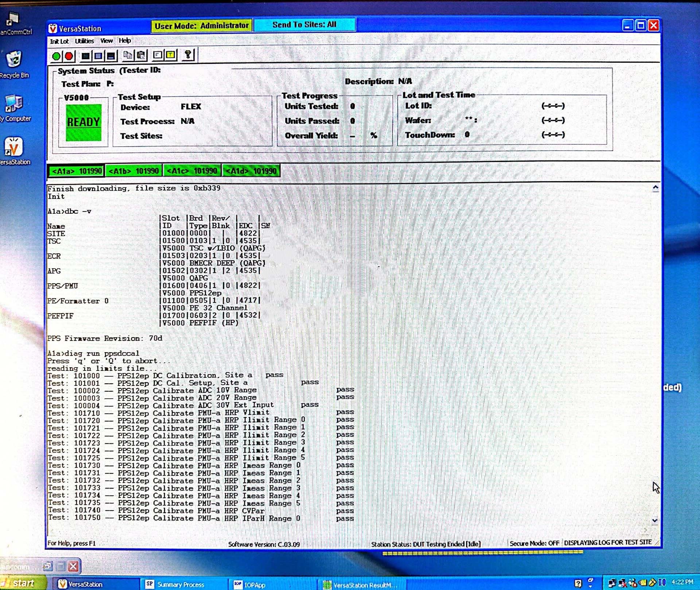Click log line Test: 101750 IParH Range 0
Viewport: 700px width, 590px height.
[x=201, y=518]
